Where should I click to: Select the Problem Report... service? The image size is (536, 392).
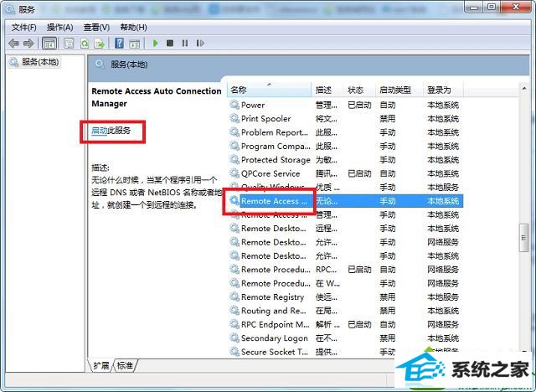[x=345, y=132]
